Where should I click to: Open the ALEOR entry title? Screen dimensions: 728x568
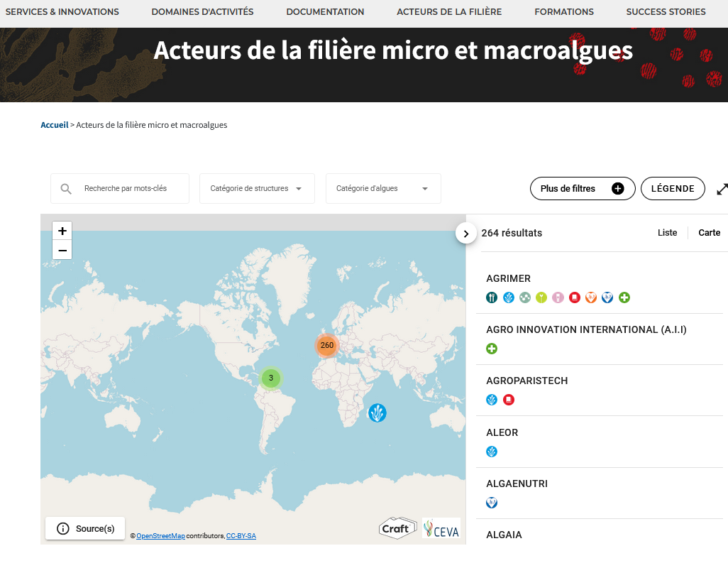502,433
